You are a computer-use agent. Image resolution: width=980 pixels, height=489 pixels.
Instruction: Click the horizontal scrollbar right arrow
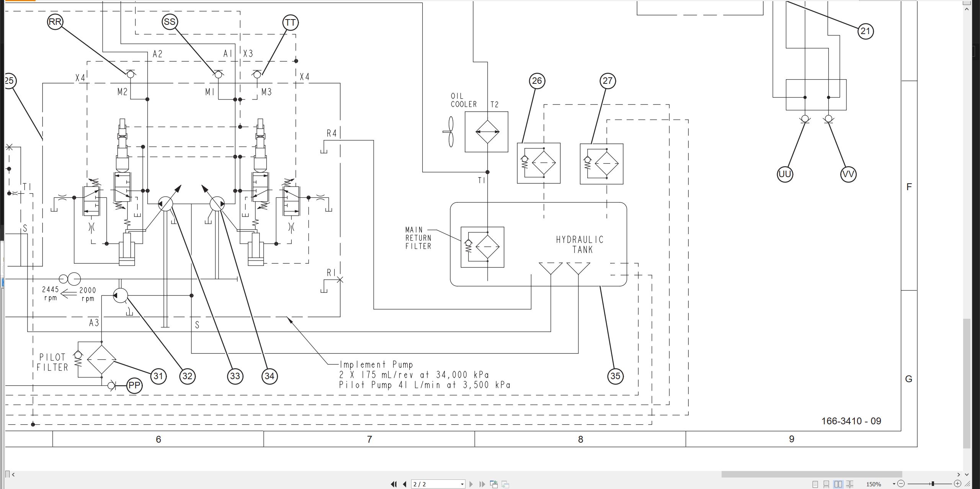958,474
